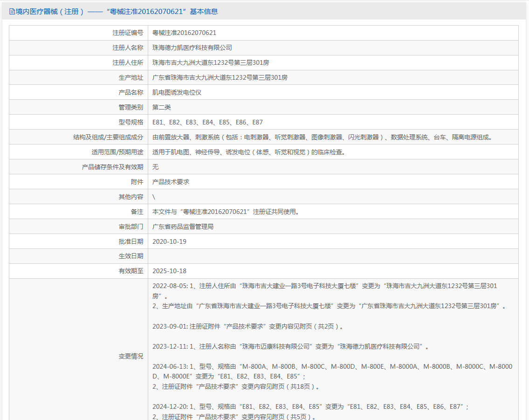Image resolution: width=529 pixels, height=420 pixels.
Task: Select the 2022-08-05 address change entry
Action: (325, 291)
